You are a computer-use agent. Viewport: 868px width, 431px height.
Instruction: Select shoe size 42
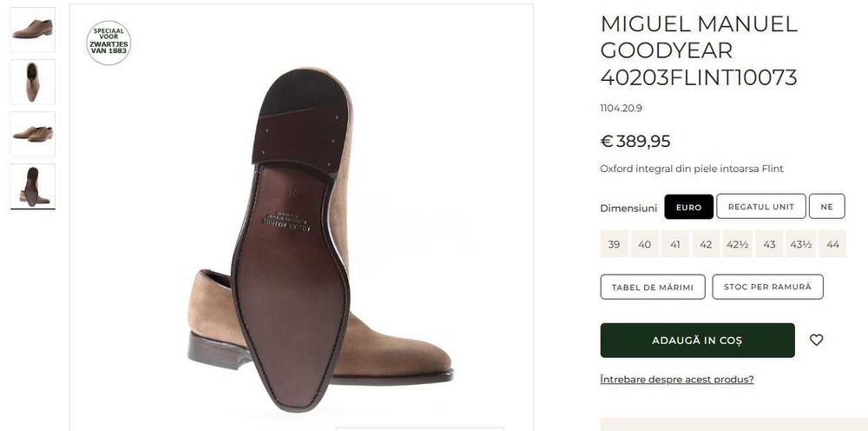705,244
